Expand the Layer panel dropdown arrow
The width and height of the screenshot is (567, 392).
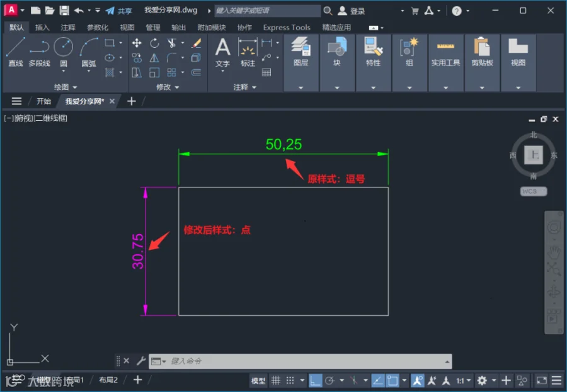pyautogui.click(x=301, y=88)
